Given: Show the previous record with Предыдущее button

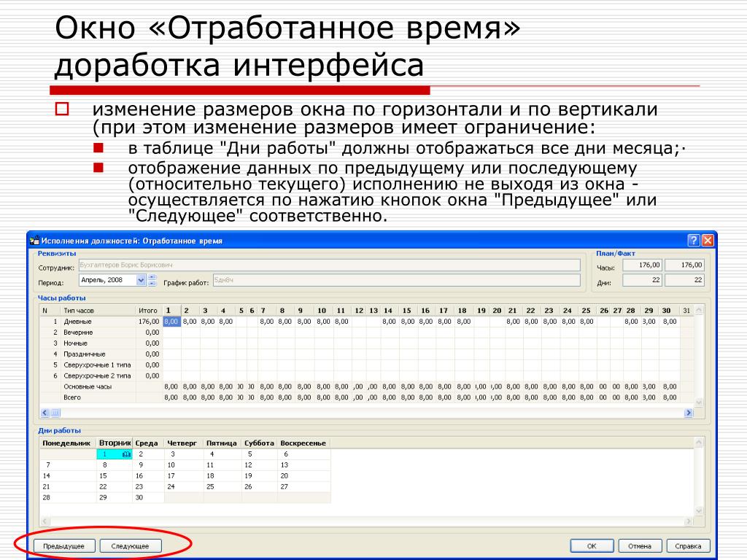Looking at the screenshot, I should [64, 545].
